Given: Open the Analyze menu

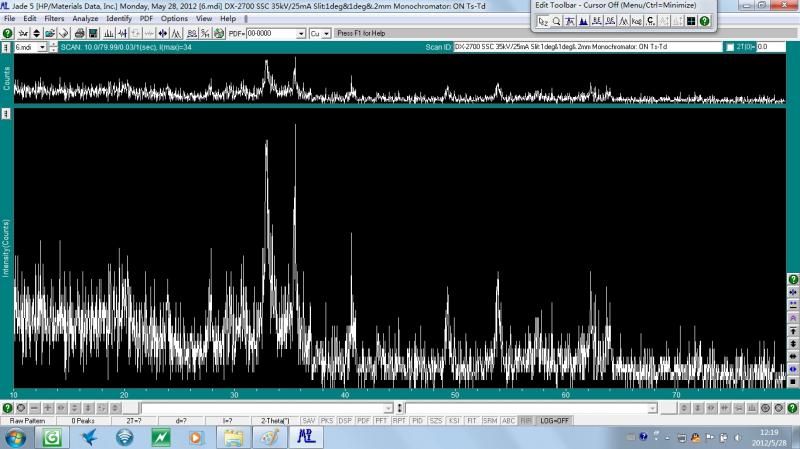Looking at the screenshot, I should click(x=84, y=18).
